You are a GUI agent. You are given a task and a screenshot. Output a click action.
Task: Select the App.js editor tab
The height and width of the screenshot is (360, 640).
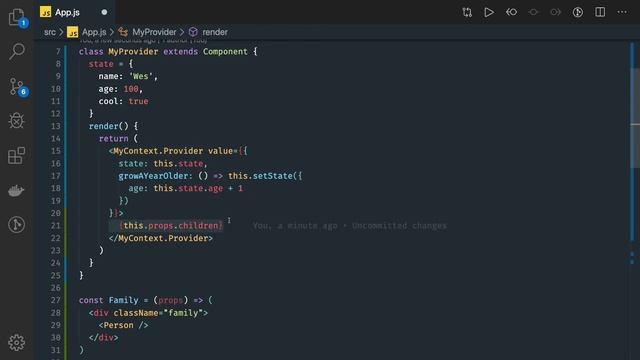(x=74, y=12)
